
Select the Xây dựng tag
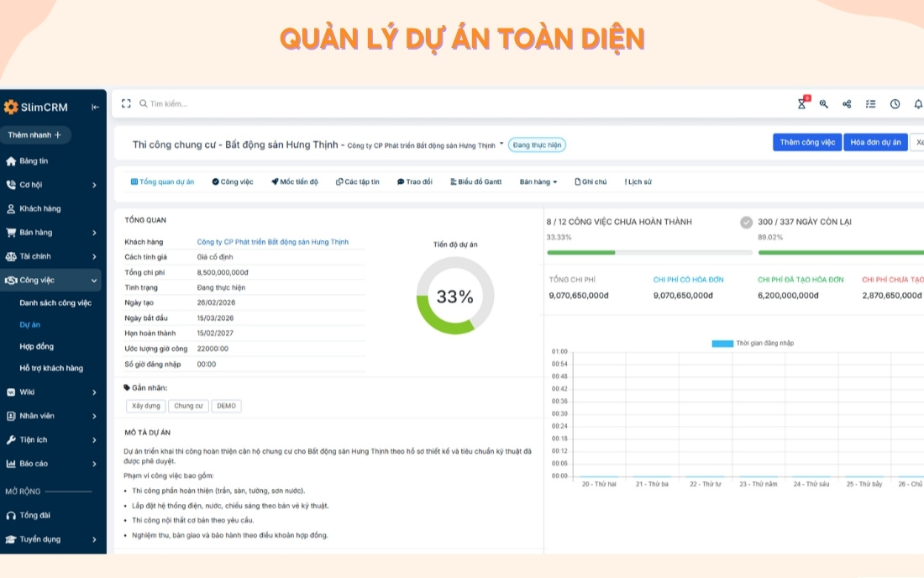click(146, 406)
